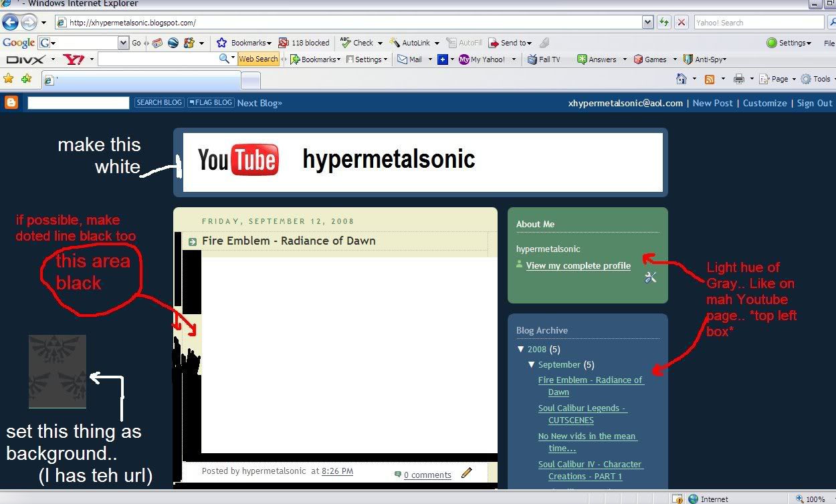Click the 8:26 PM post timestamp link

pos(337,471)
